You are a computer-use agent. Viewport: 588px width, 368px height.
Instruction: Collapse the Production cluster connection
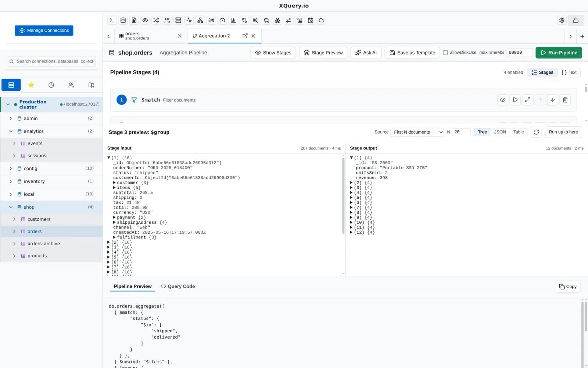click(8, 105)
